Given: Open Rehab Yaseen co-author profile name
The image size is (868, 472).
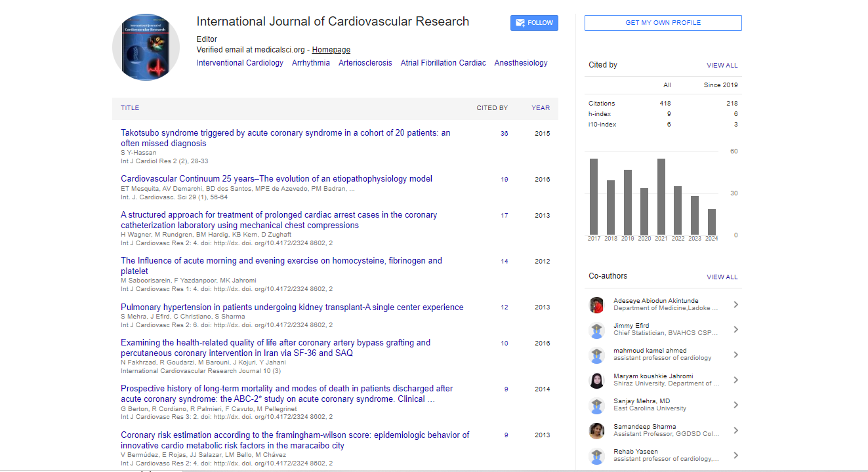Looking at the screenshot, I should [635, 452].
